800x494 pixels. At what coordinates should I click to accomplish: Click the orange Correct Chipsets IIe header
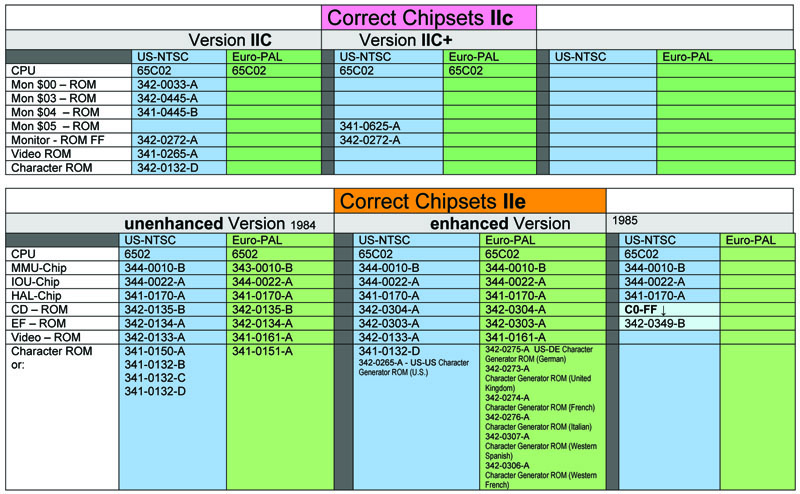tap(471, 200)
